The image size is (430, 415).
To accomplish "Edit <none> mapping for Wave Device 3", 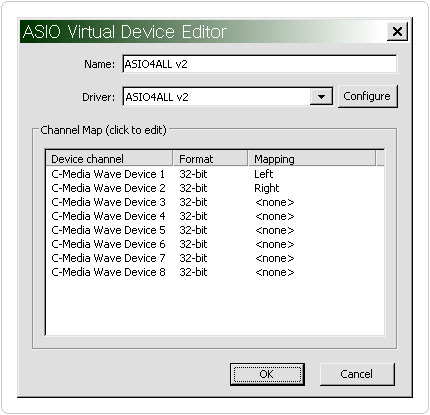I will pos(275,202).
